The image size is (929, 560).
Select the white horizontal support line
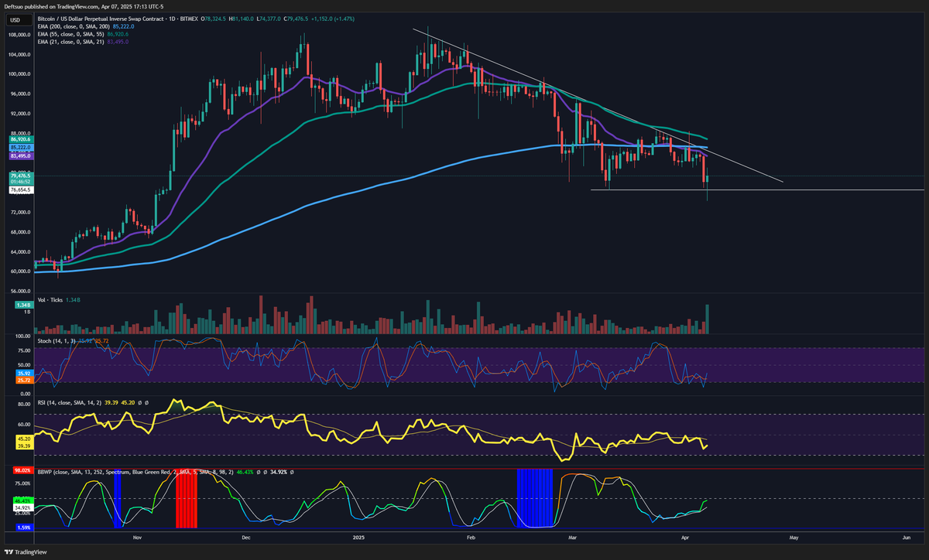[x=757, y=190]
